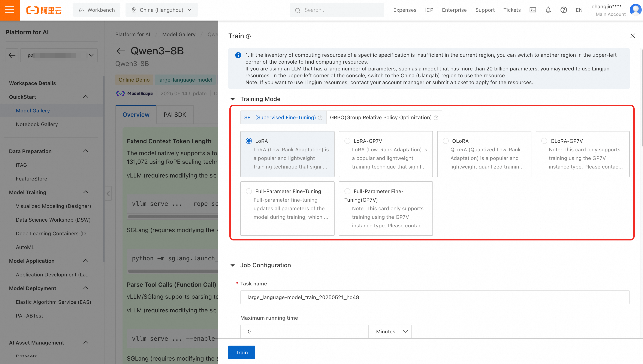
Task: Open the orange hamburger main menu
Action: tap(10, 10)
